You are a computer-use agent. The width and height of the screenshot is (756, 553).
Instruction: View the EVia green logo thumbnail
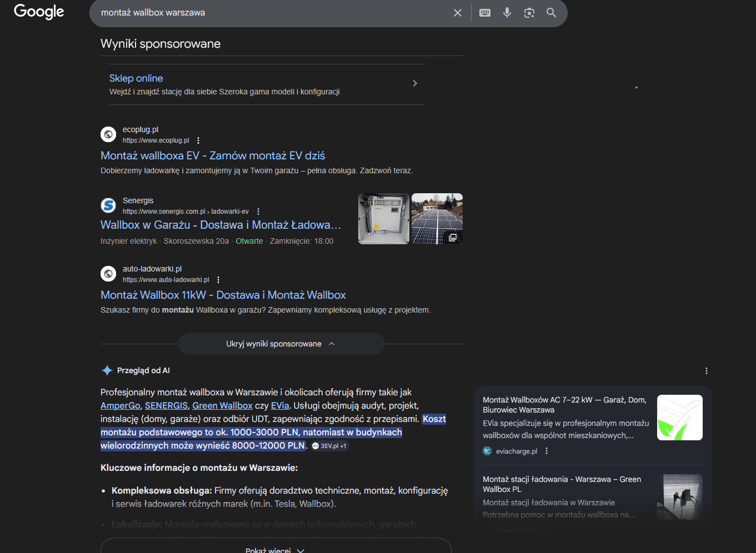point(680,418)
